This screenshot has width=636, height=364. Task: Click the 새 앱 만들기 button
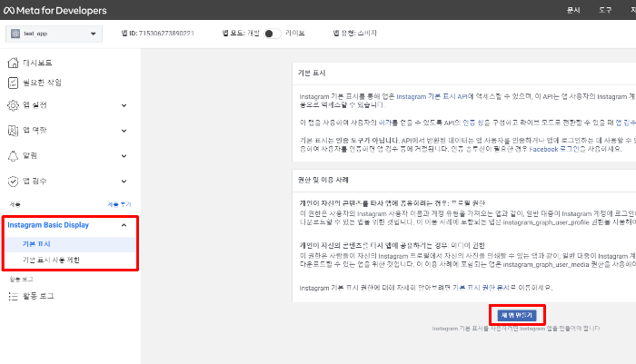(517, 315)
